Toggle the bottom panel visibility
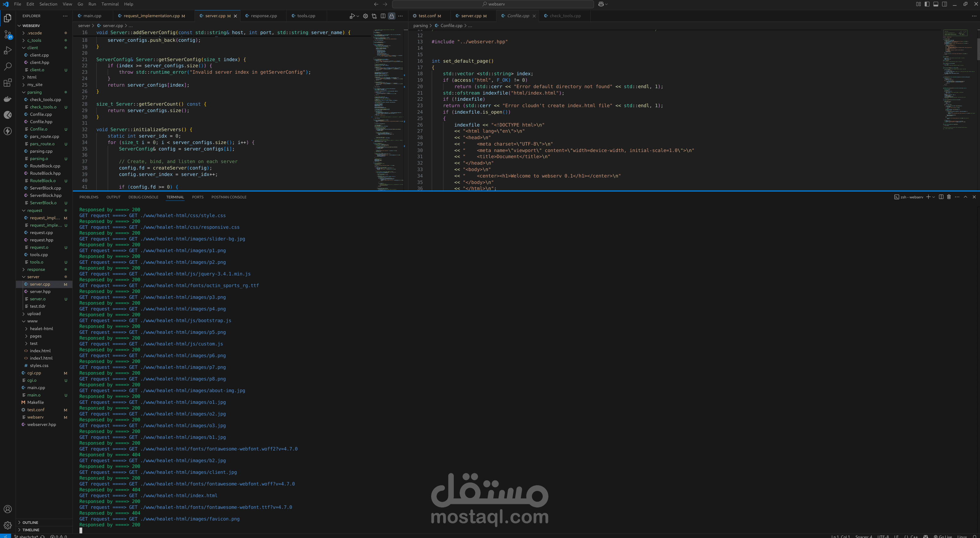980x538 pixels. click(x=936, y=4)
